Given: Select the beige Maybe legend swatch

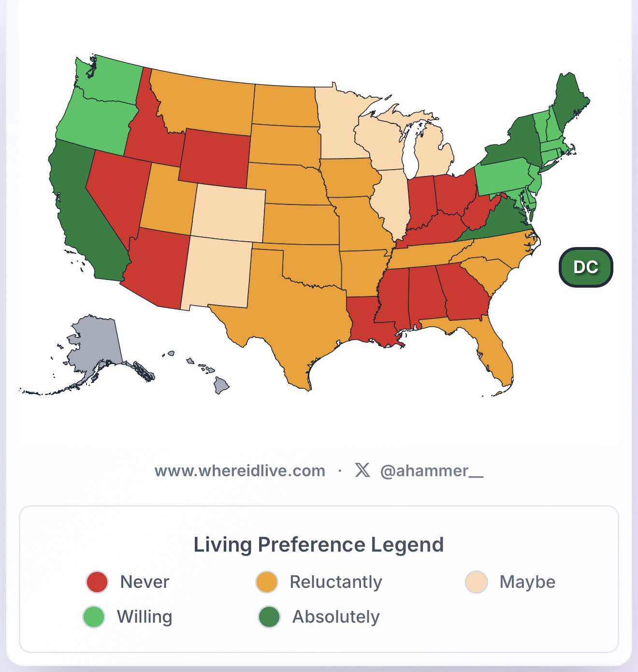Looking at the screenshot, I should pyautogui.click(x=476, y=582).
